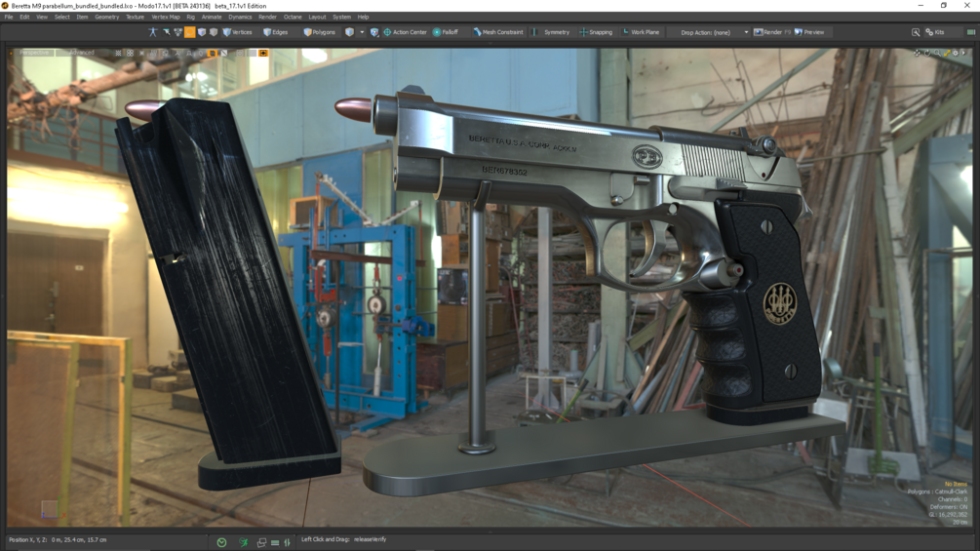This screenshot has height=551, width=980.
Task: Open the Octane menu
Action: pos(293,17)
